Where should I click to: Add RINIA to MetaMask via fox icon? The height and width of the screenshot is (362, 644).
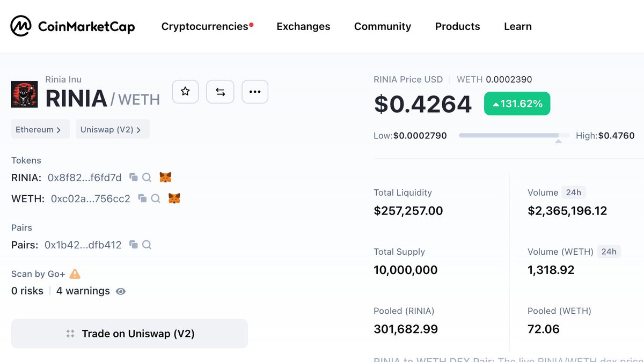point(166,177)
